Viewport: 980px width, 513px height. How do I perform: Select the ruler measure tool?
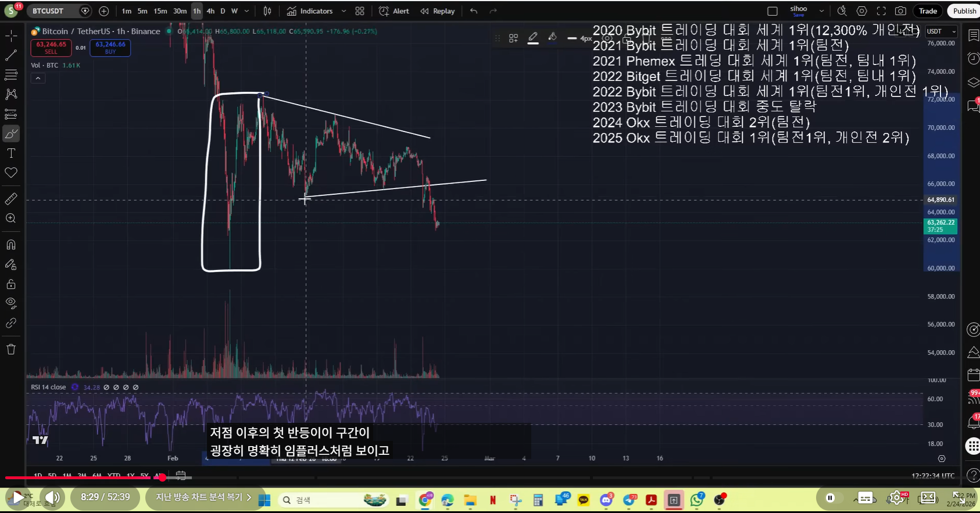point(11,199)
